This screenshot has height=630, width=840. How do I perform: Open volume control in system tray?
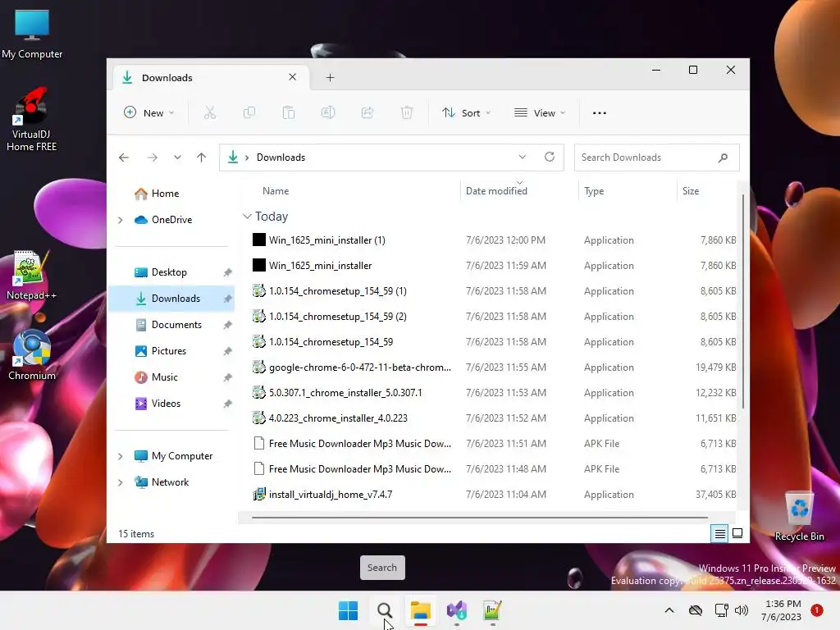pyautogui.click(x=742, y=610)
